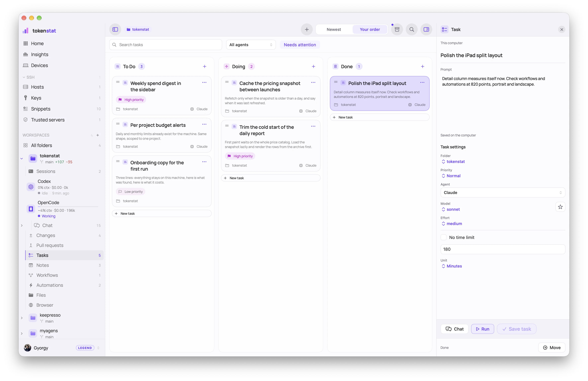Add a task with To Do plus icon

(205, 66)
